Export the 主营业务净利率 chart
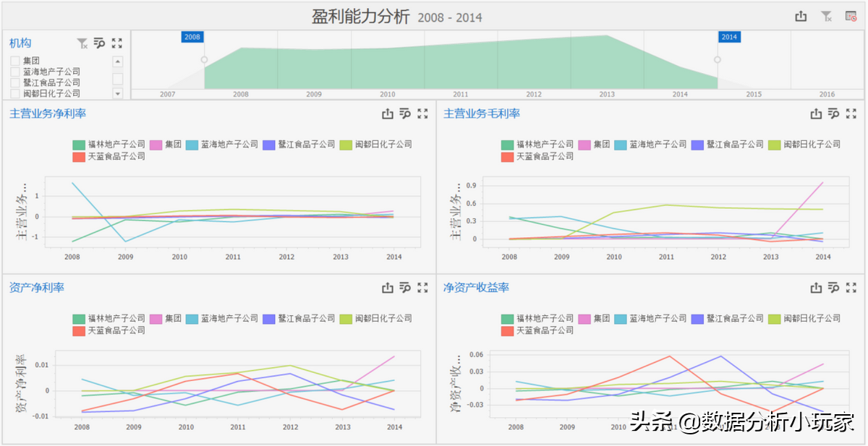 pyautogui.click(x=388, y=113)
